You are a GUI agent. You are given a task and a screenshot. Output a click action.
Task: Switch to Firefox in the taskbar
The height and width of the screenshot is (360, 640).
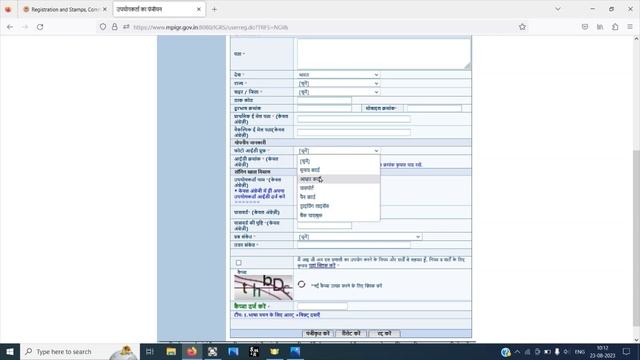(x=191, y=351)
